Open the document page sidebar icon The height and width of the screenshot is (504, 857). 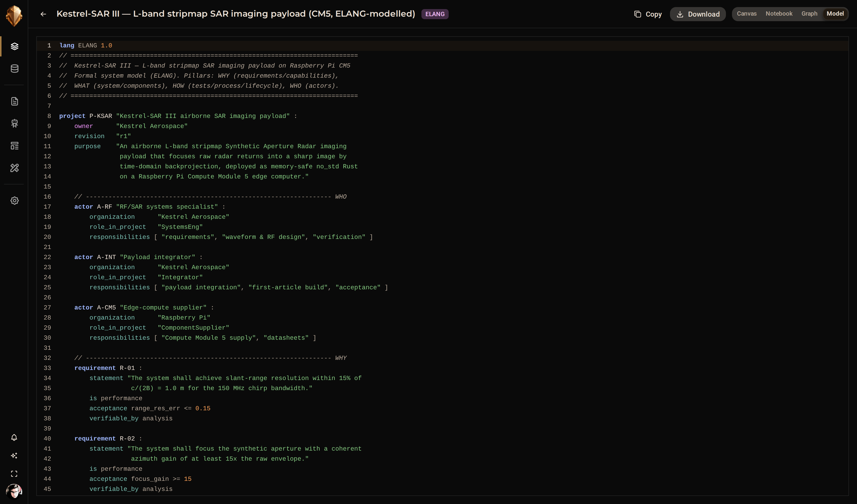(x=14, y=101)
